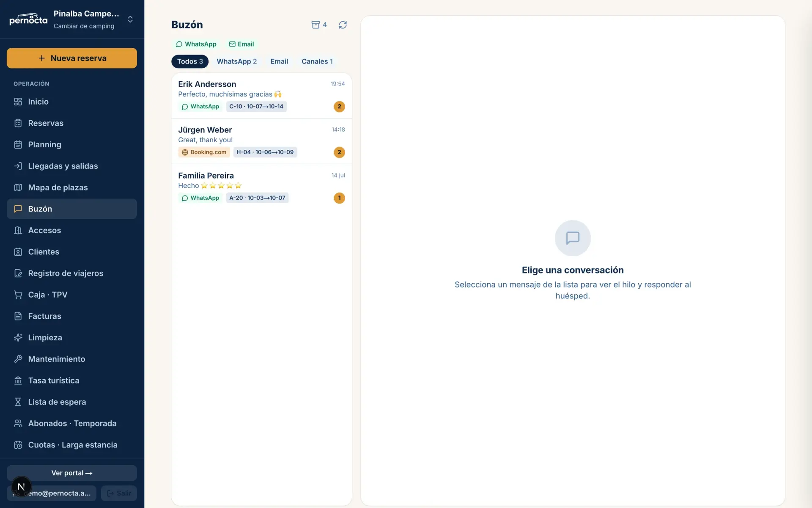This screenshot has height=508, width=812.
Task: Click the Buzón chat bubble icon in sidebar
Action: point(18,209)
